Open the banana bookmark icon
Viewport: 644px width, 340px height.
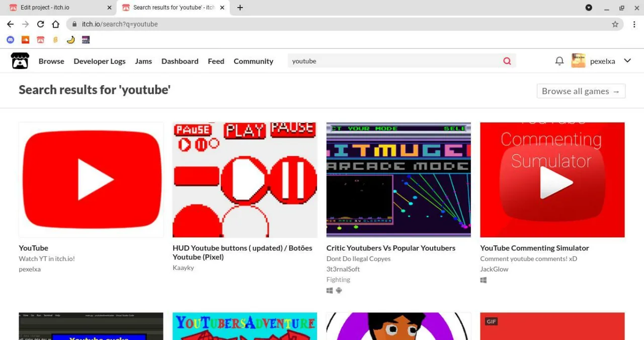[70, 40]
